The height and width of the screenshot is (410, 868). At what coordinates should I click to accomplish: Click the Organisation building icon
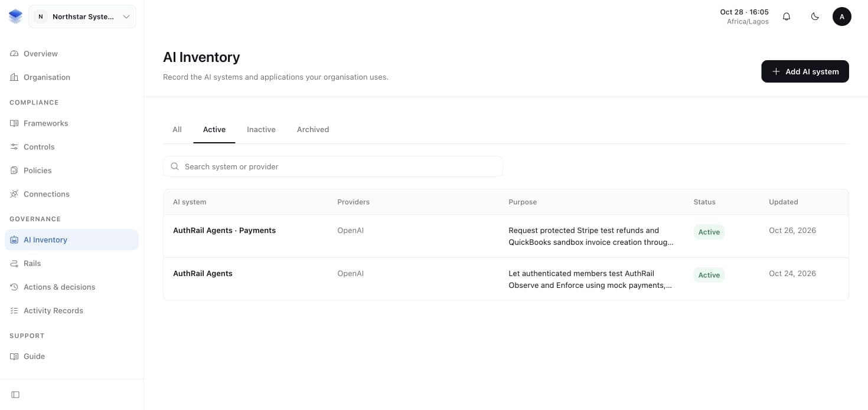[x=14, y=77]
